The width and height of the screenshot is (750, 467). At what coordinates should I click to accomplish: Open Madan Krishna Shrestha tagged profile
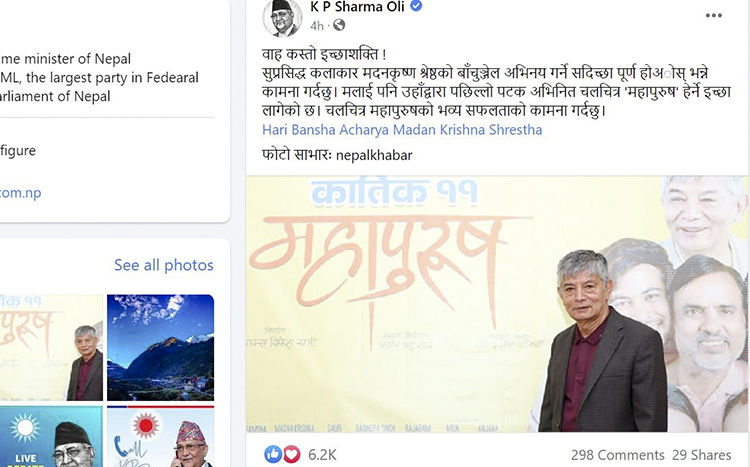[468, 130]
